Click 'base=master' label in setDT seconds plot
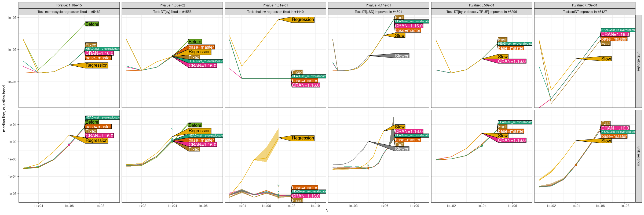 coord(614,136)
